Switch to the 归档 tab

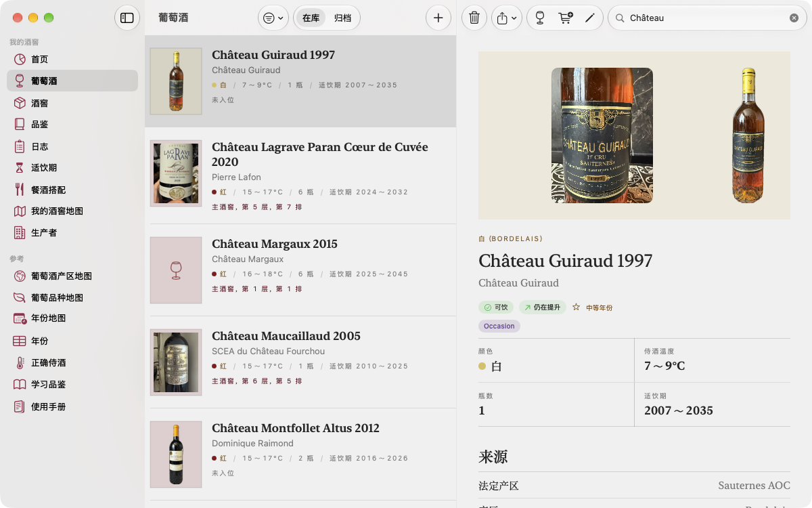point(343,18)
